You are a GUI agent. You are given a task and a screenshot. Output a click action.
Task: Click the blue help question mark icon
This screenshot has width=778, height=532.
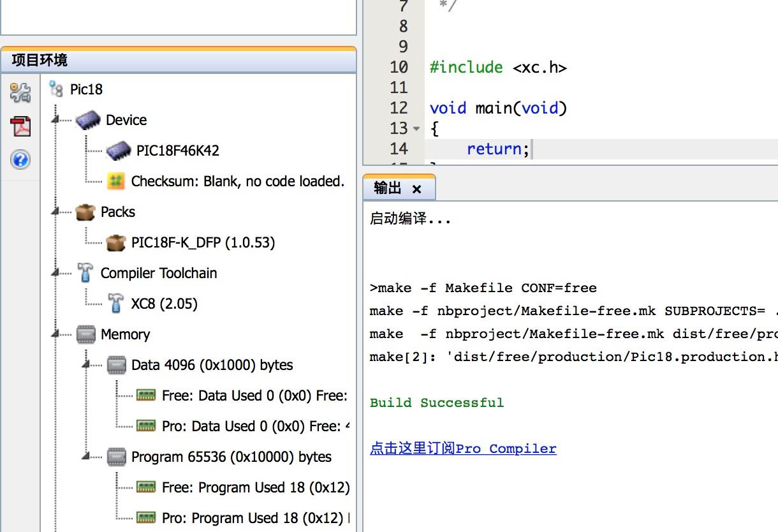20,159
